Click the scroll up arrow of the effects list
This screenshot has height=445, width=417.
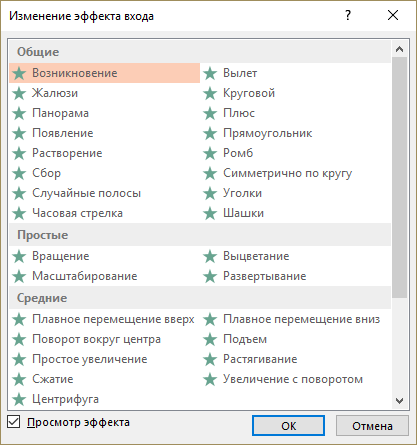point(399,49)
